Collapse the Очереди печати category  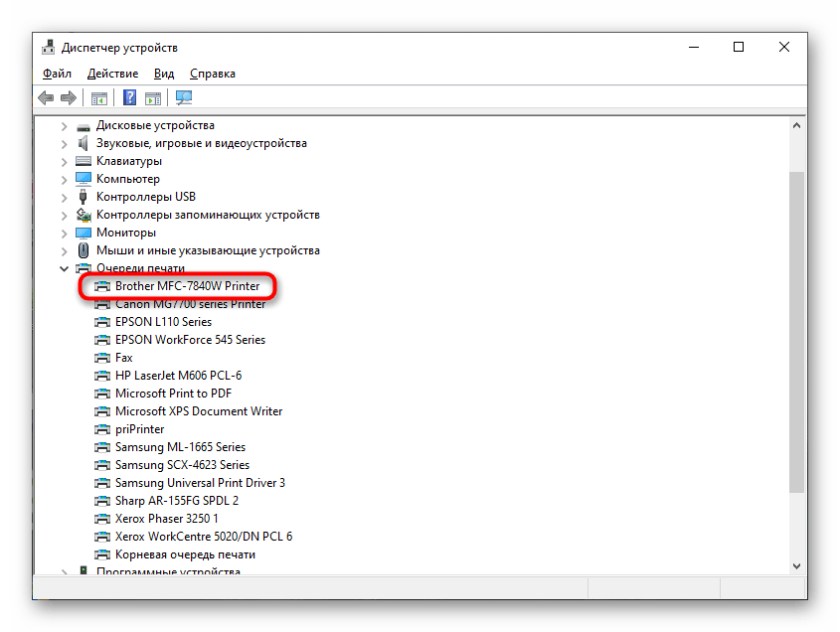click(x=65, y=268)
